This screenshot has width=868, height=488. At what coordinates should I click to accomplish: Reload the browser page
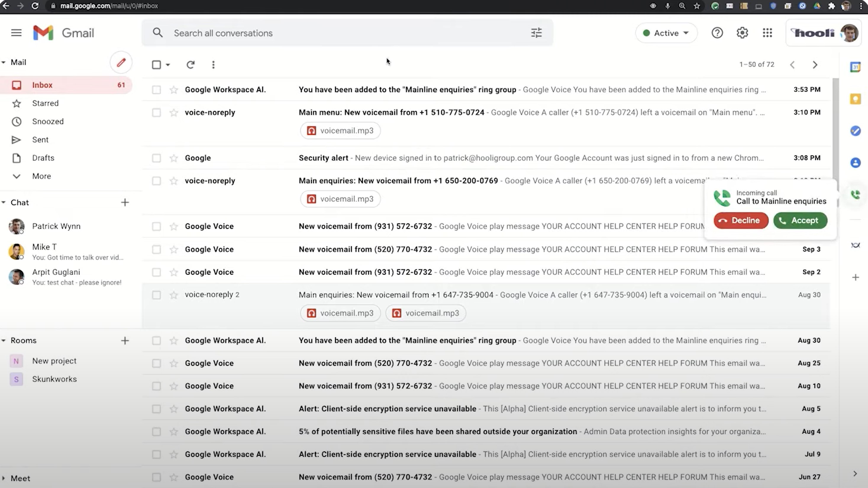pyautogui.click(x=35, y=6)
